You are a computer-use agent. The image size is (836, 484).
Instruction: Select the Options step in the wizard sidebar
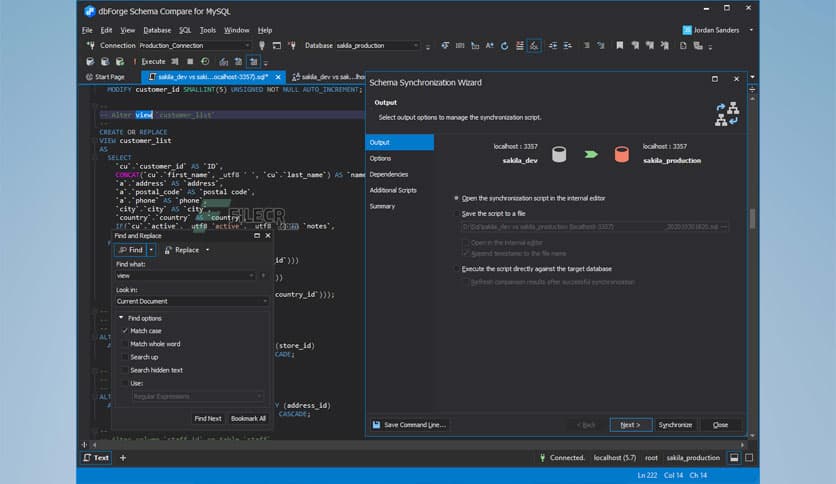pos(380,158)
